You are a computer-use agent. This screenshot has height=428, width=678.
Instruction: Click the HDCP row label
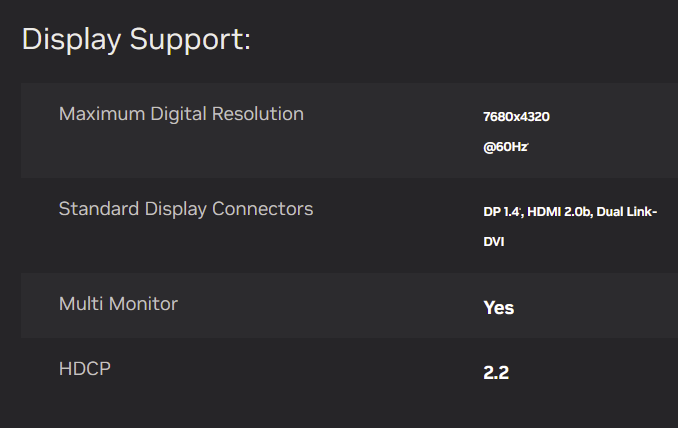point(84,368)
